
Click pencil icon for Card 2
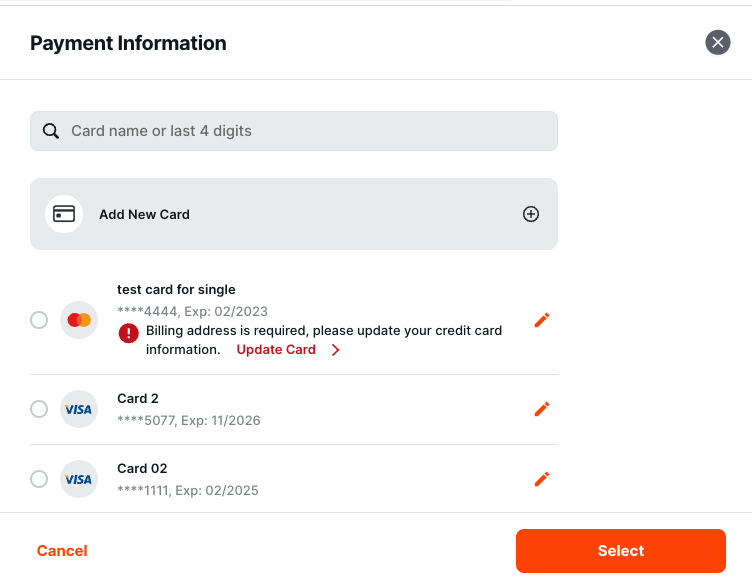pyautogui.click(x=542, y=409)
